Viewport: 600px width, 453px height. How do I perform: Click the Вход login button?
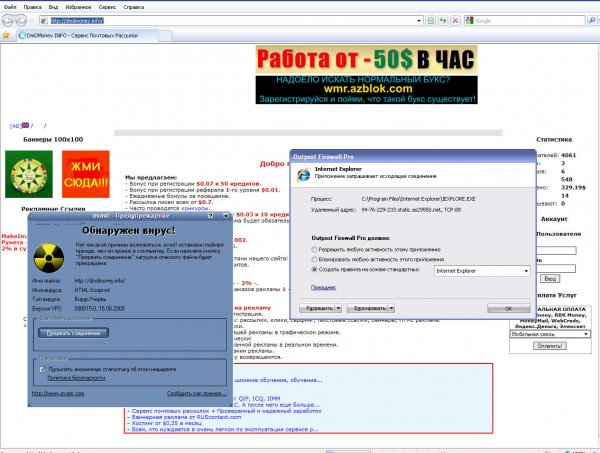550,279
